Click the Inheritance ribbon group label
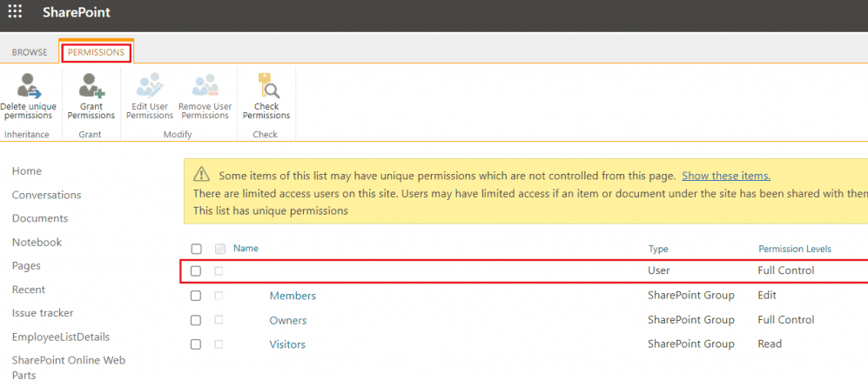 coord(27,135)
